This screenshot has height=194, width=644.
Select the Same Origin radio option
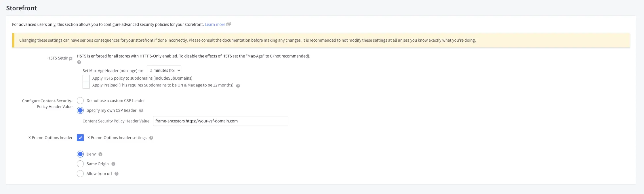click(80, 164)
